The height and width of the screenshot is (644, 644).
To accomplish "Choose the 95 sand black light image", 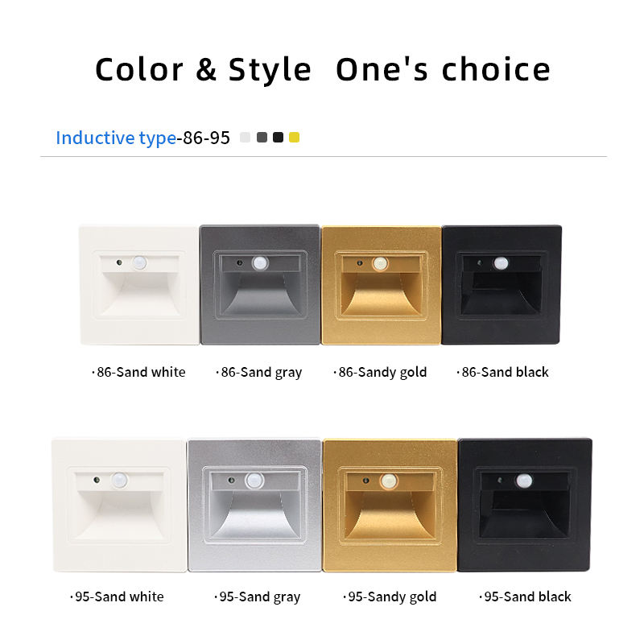I will coord(525,505).
